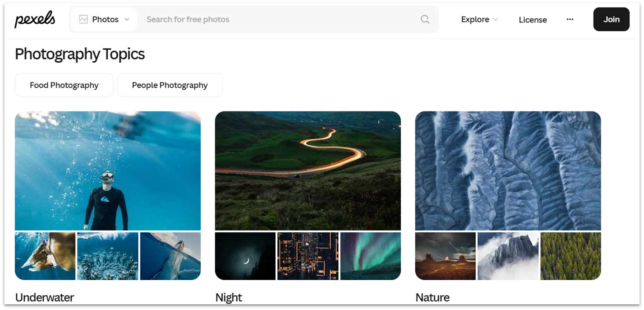This screenshot has width=644, height=310.
Task: Expand the Photos media type dropdown
Action: 127,19
